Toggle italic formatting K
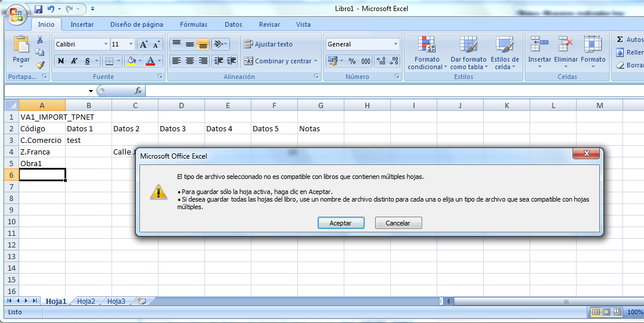This screenshot has height=323, width=644. coord(74,61)
